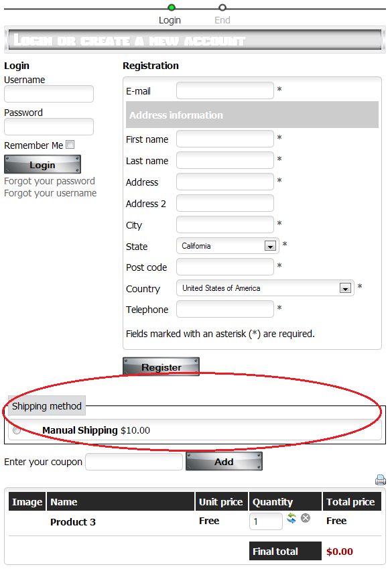392x569 pixels.
Task: Refresh Product 3 quantity with arrows icon
Action: click(291, 518)
